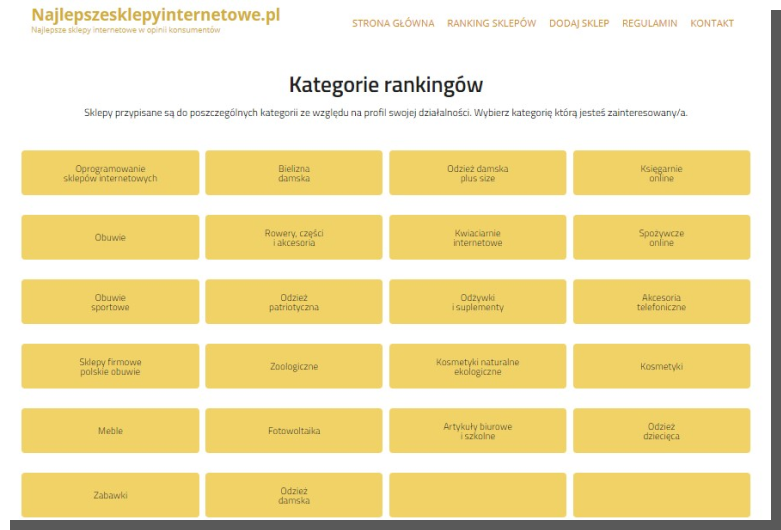Open the Spożywcze online category

(661, 237)
